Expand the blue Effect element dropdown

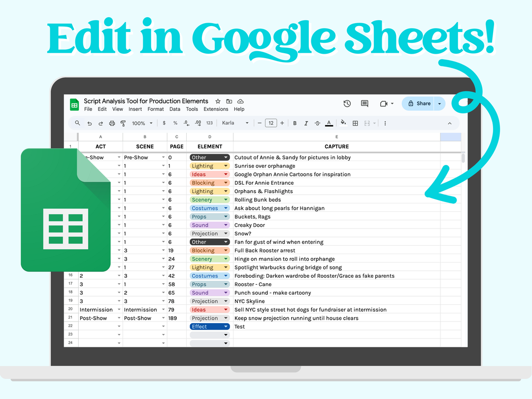226,327
